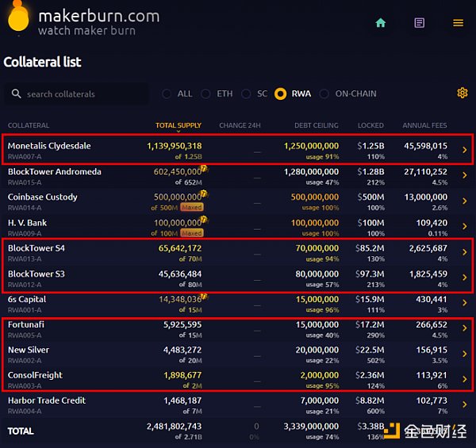476x448 pixels.
Task: Click 'usage 95%' under ConsolFreight ceiling
Action: (322, 386)
